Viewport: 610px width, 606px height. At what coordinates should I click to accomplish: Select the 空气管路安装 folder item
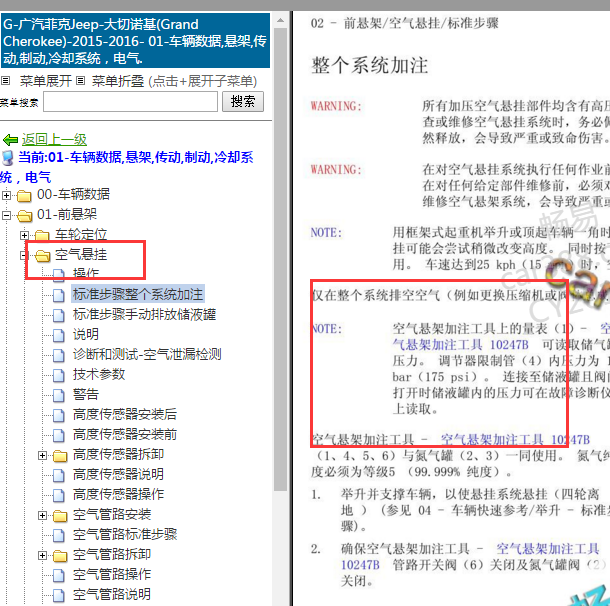pyautogui.click(x=112, y=514)
